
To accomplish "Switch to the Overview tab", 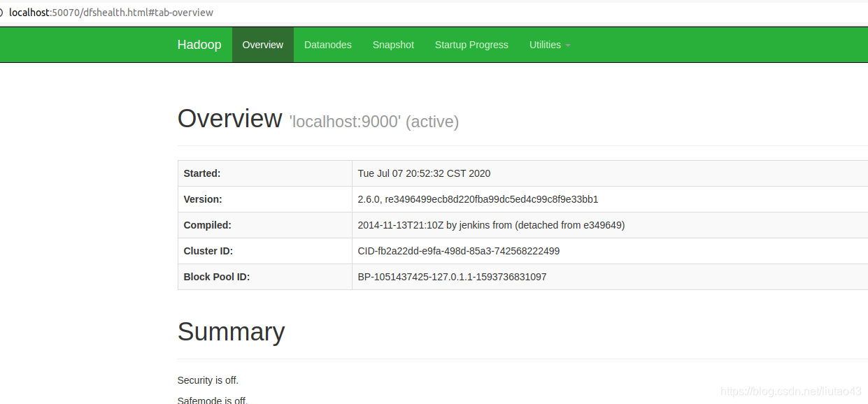I will (263, 45).
